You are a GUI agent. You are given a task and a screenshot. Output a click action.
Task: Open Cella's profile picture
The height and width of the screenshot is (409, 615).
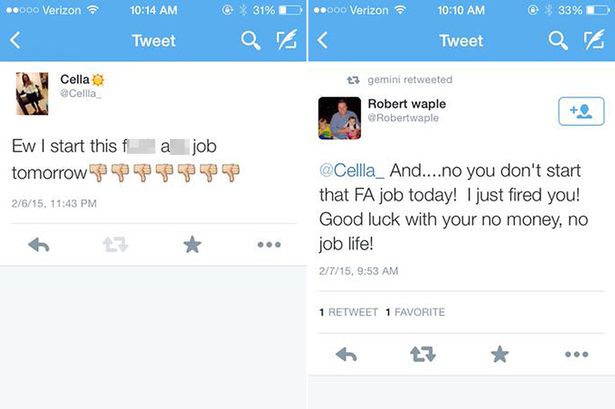click(x=33, y=93)
